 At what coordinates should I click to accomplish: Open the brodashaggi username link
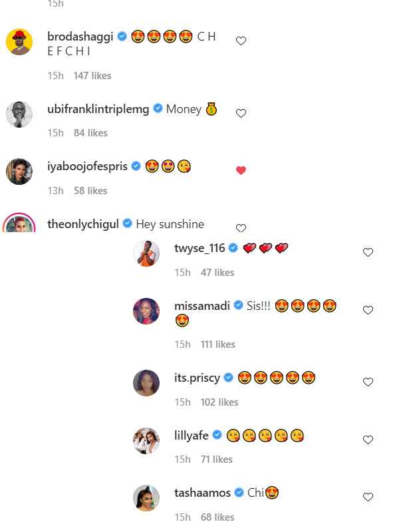coord(80,37)
